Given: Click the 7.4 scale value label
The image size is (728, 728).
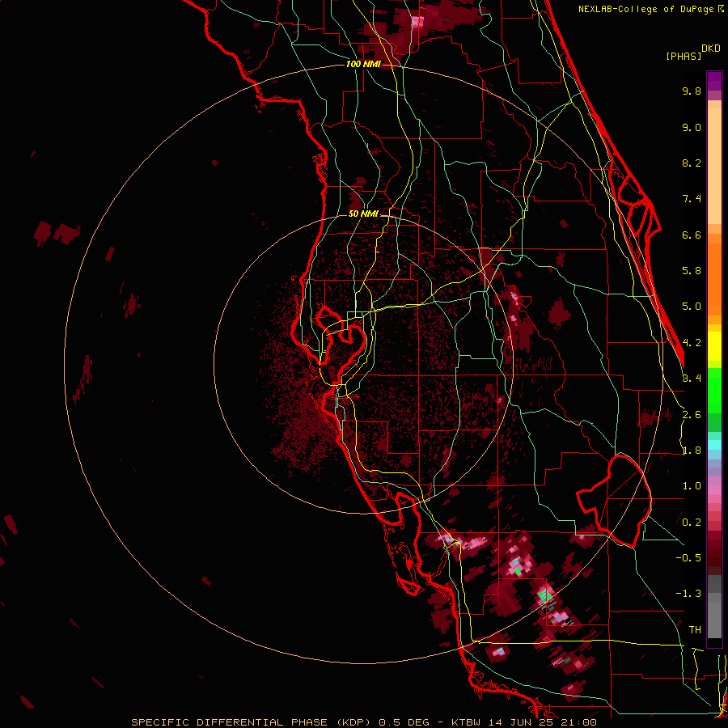Looking at the screenshot, I should tap(692, 199).
